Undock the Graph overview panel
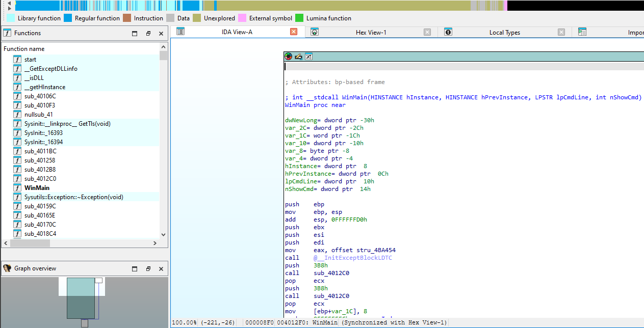The image size is (644, 328). click(x=148, y=269)
